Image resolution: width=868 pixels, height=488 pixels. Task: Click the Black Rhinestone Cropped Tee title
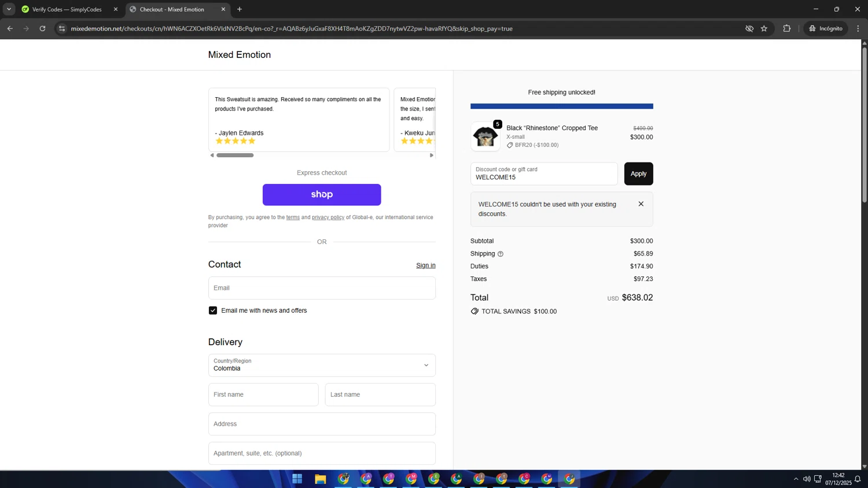coord(552,128)
